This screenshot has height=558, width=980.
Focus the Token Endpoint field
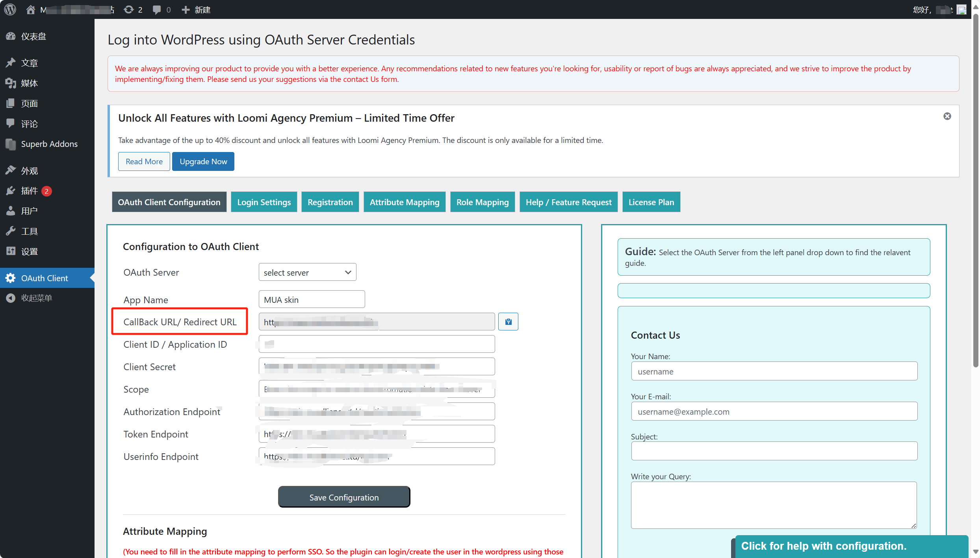point(377,434)
